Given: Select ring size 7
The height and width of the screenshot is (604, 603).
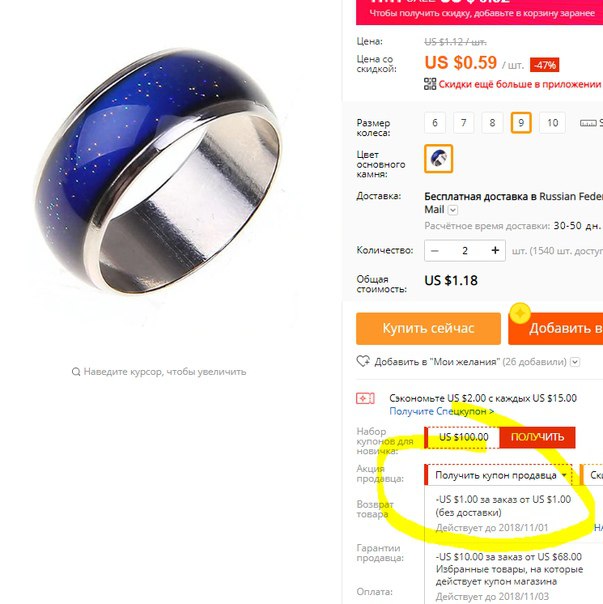Looking at the screenshot, I should 464,123.
